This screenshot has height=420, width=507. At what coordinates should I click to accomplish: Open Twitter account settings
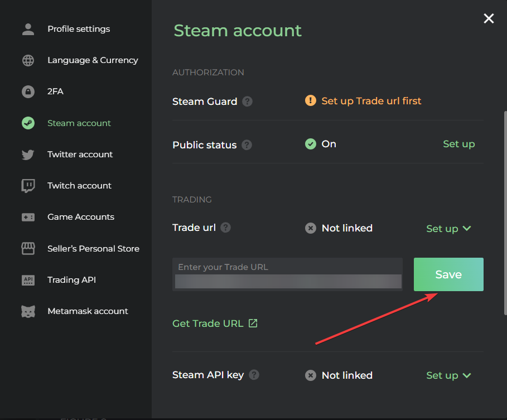[x=80, y=155]
